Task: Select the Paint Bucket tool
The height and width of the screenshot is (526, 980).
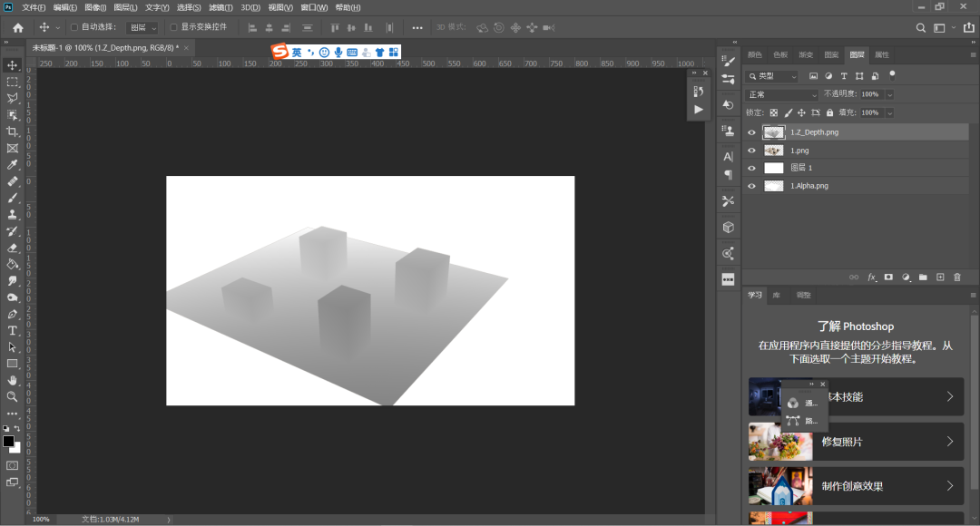Action: click(13, 264)
